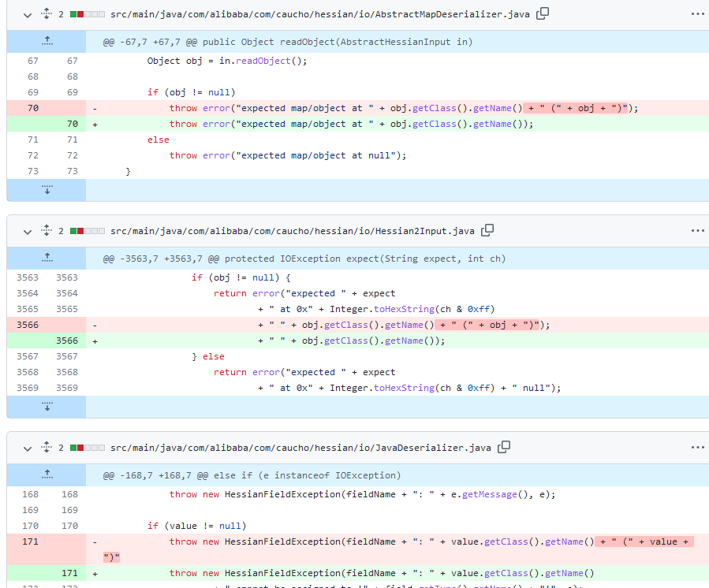Open options menu for JavaDeserializer.java
Image resolution: width=709 pixels, height=588 pixels.
click(698, 448)
